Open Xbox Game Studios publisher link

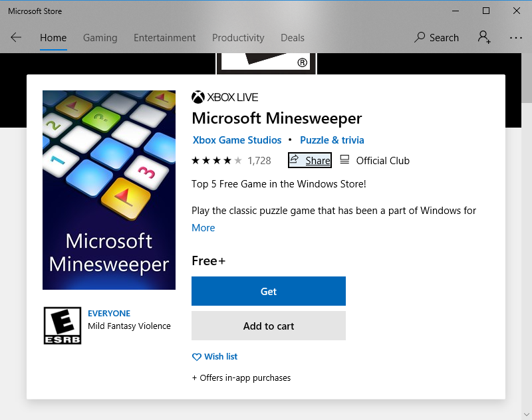(237, 140)
